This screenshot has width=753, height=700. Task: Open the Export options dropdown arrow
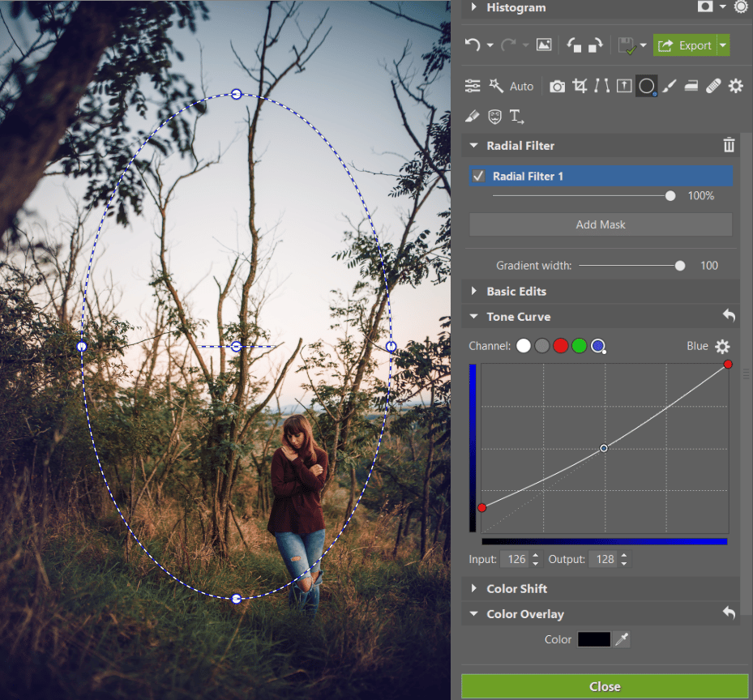[x=723, y=45]
